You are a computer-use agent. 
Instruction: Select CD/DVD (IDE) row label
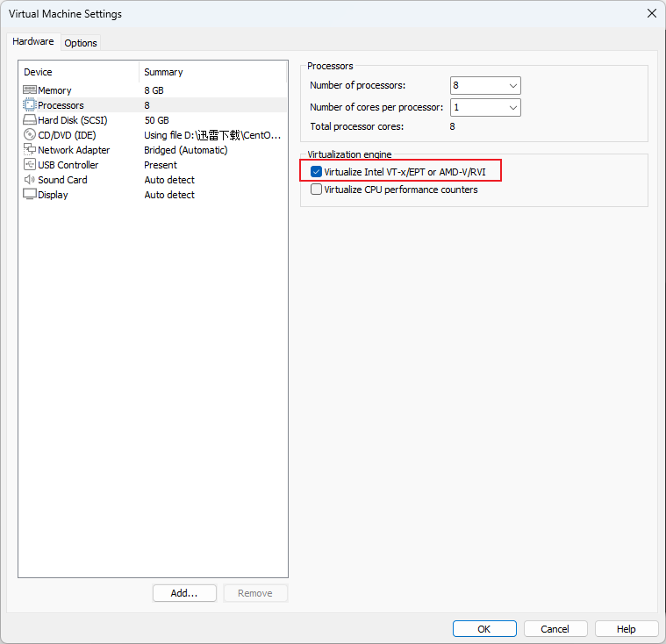(x=67, y=134)
